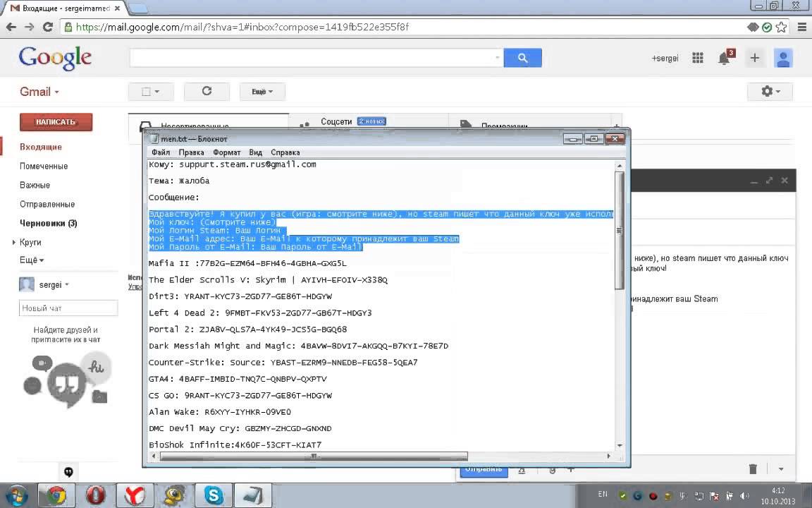Click the blue Gmail search button

pos(522,58)
